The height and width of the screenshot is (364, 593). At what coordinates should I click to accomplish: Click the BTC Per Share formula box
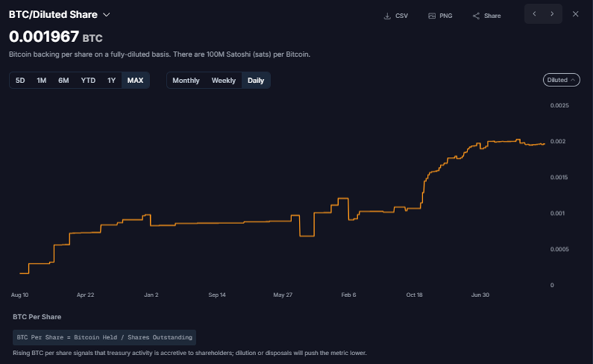tap(104, 338)
